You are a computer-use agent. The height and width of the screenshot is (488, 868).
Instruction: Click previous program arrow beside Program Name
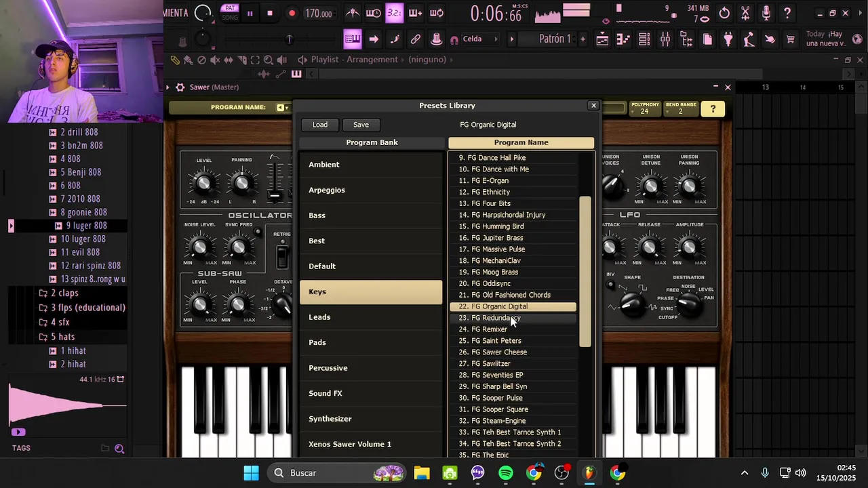[280, 108]
